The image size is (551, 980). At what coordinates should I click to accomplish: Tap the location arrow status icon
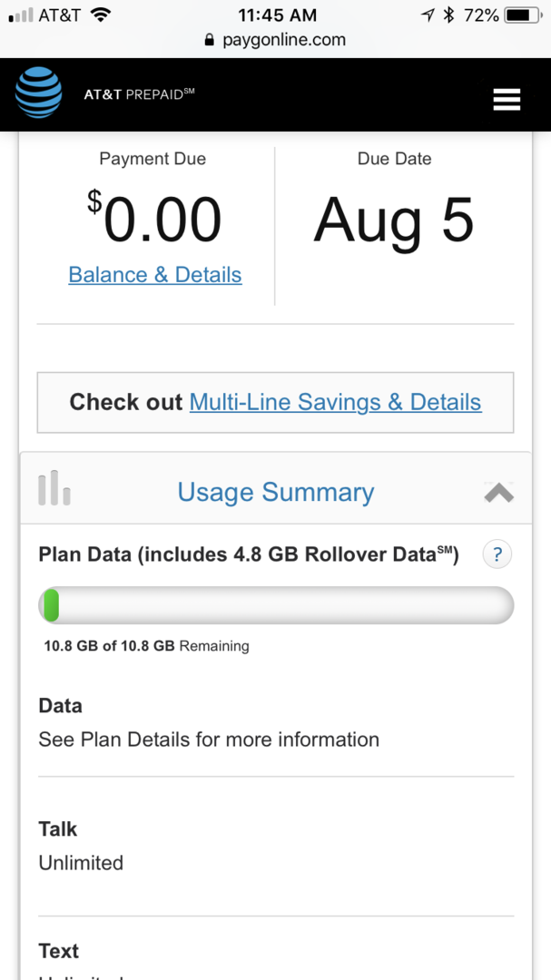tap(428, 15)
